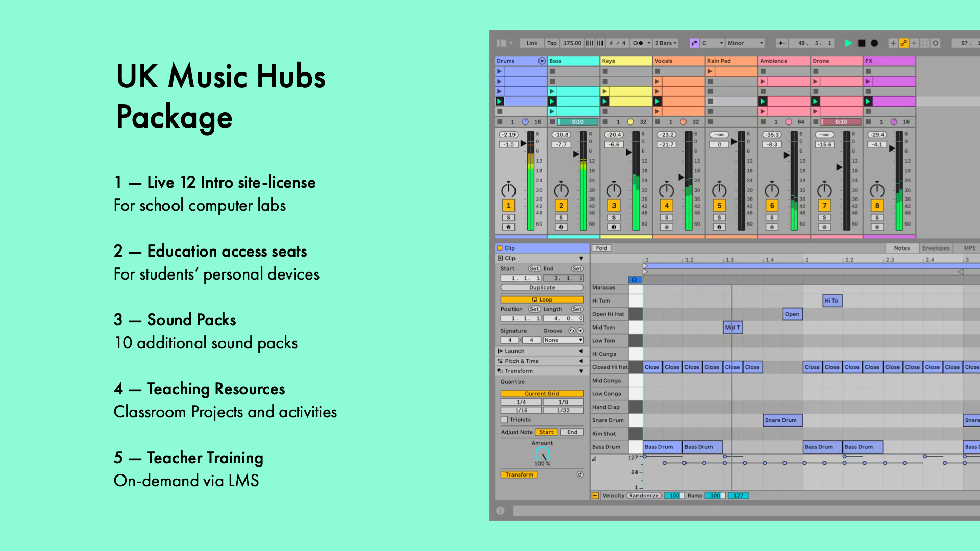Select the 1/16 quantize grid option
The width and height of the screenshot is (980, 551).
click(521, 411)
